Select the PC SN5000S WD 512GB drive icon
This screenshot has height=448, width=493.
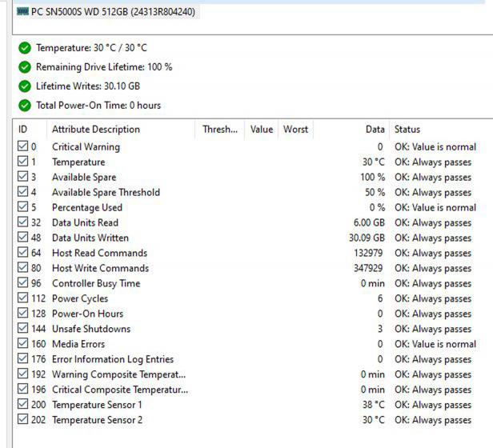[22, 12]
